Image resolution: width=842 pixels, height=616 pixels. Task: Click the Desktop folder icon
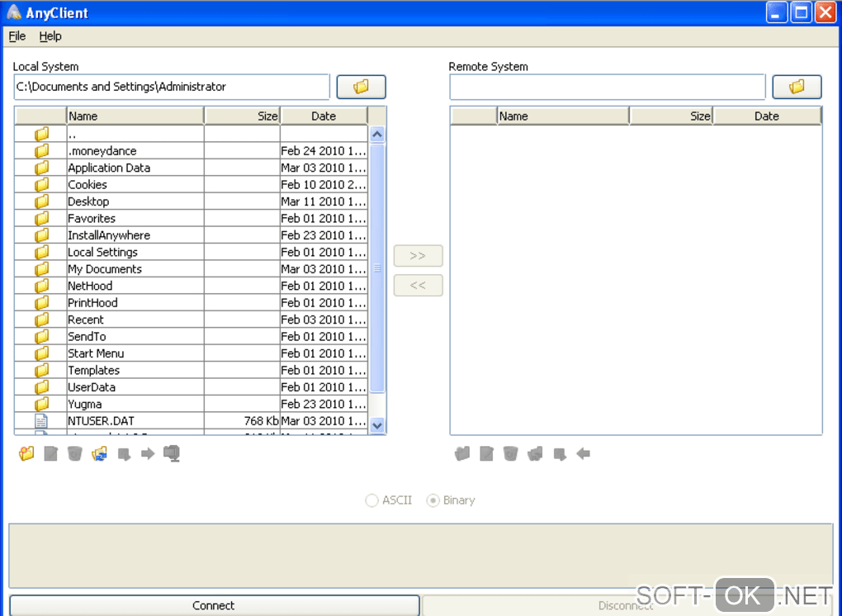pyautogui.click(x=41, y=201)
